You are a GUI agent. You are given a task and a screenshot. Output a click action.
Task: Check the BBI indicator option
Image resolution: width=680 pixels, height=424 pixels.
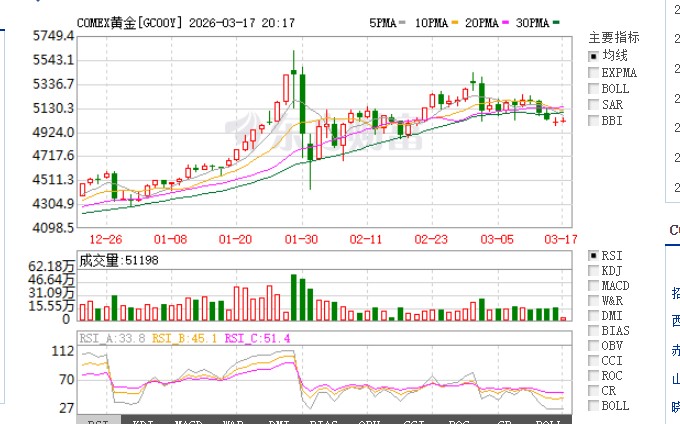point(593,120)
